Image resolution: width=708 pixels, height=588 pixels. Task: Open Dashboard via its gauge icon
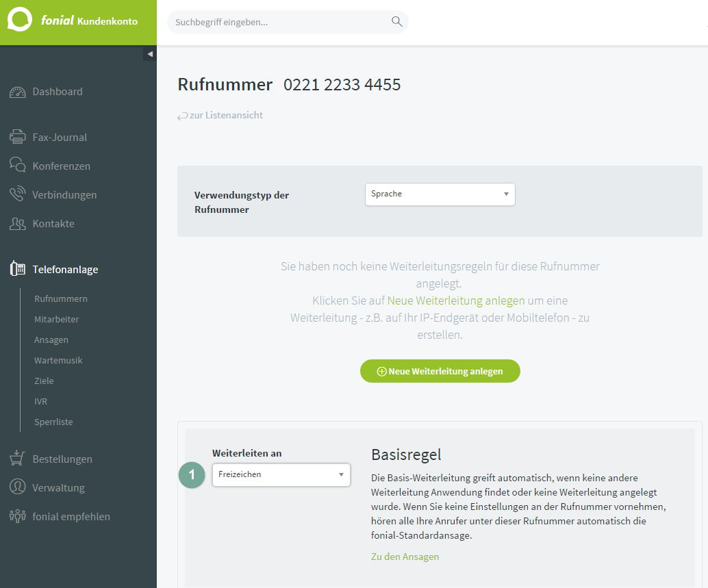(18, 92)
